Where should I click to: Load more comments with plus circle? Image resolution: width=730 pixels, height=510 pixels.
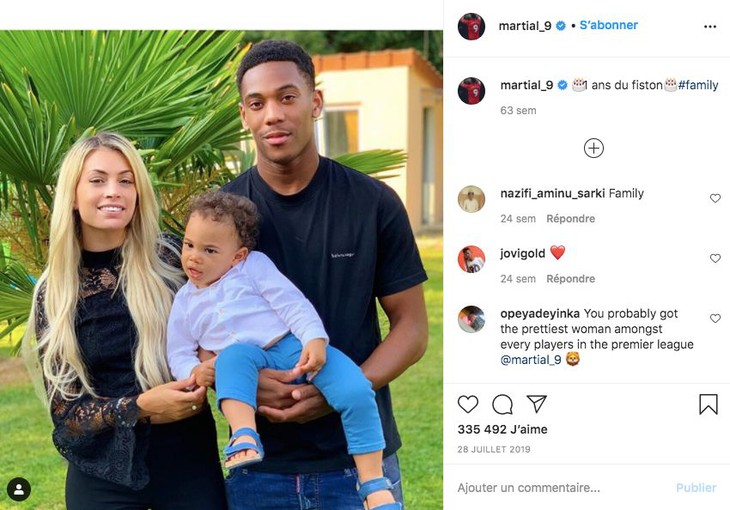click(594, 148)
